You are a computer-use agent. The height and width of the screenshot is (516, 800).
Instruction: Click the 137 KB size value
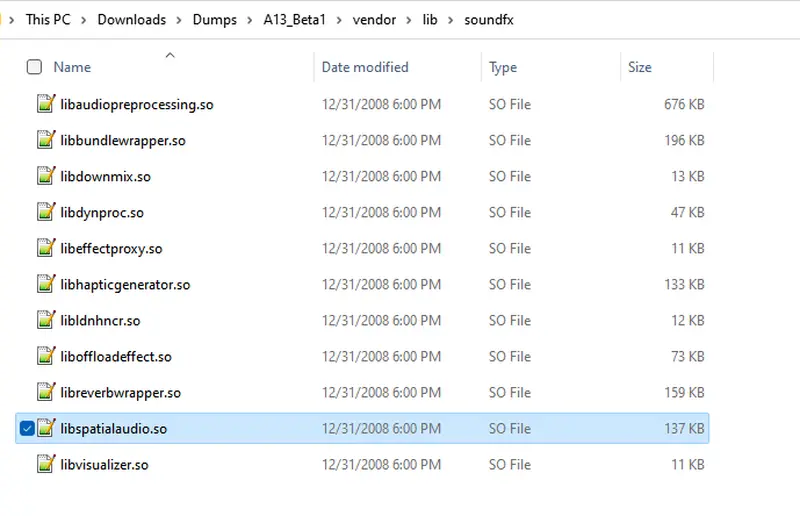point(684,428)
